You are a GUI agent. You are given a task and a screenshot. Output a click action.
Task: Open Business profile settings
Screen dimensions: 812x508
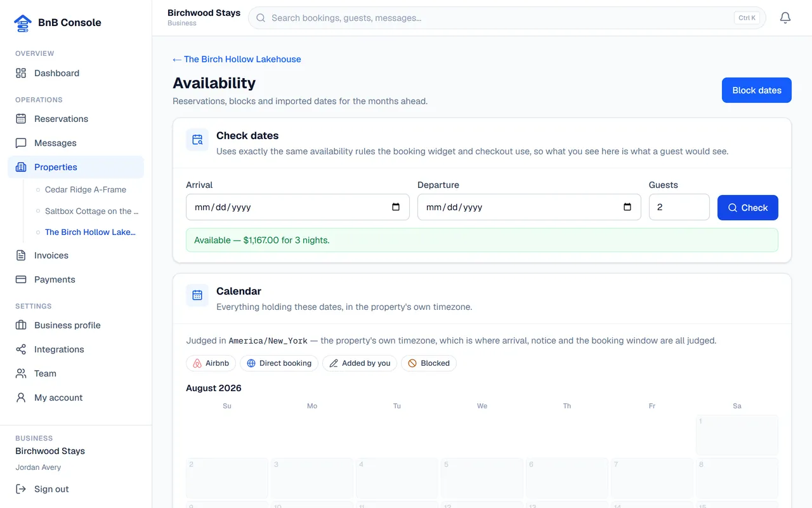point(76,325)
